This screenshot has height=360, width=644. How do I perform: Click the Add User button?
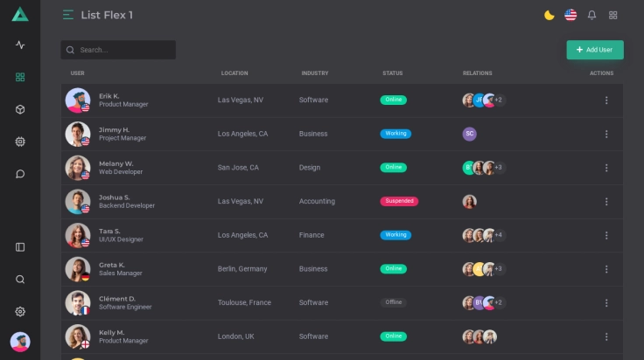click(x=595, y=50)
